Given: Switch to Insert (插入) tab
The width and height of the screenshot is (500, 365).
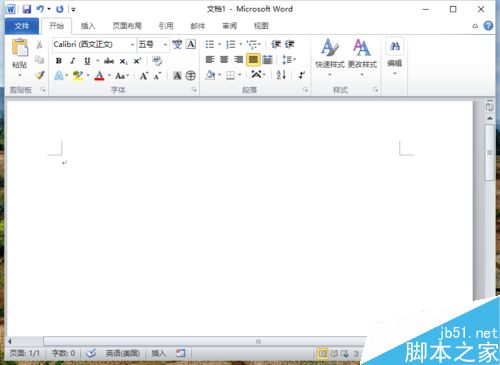Looking at the screenshot, I should (88, 26).
